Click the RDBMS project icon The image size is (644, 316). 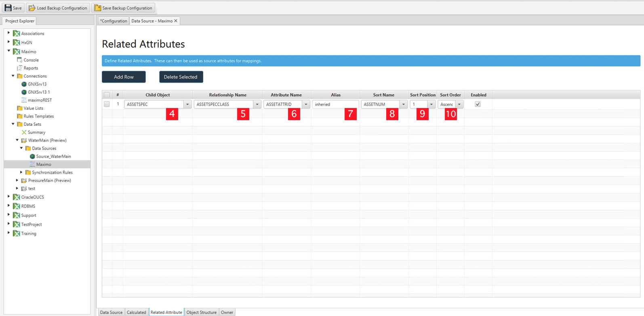[x=17, y=206]
